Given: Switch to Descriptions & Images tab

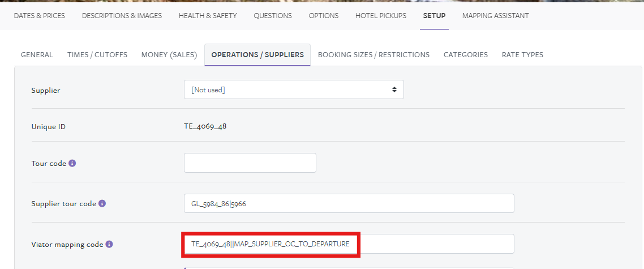Looking at the screenshot, I should (x=122, y=16).
